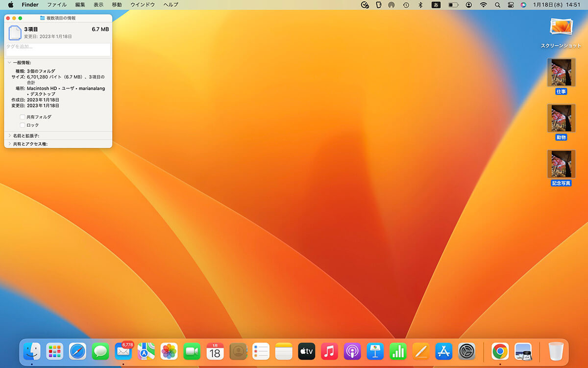Click the user account icon in menu bar

469,5
